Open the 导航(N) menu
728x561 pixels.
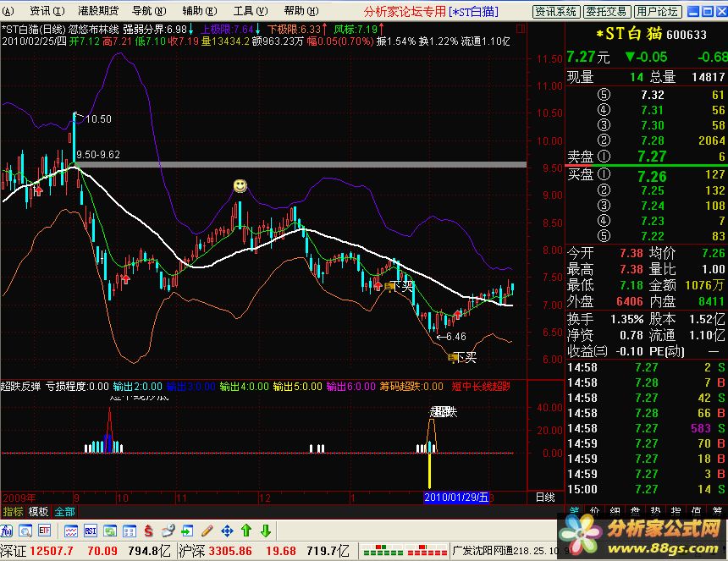click(x=149, y=11)
